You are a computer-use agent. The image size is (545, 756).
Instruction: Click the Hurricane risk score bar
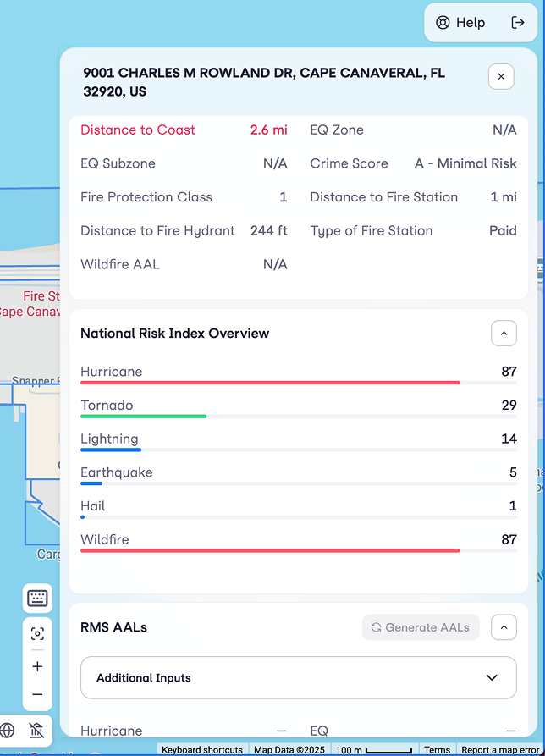coord(271,383)
